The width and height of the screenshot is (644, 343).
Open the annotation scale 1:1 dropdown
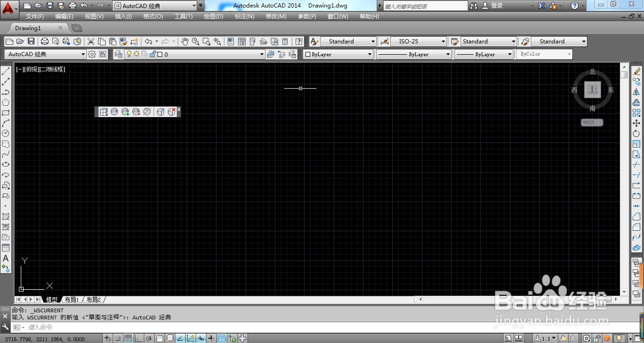coord(545,338)
